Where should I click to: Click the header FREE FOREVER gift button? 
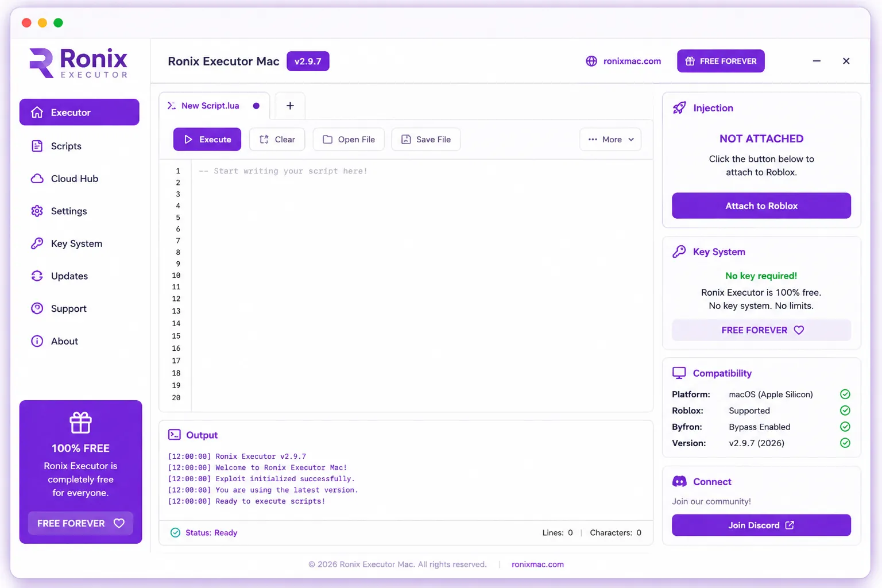pyautogui.click(x=721, y=61)
